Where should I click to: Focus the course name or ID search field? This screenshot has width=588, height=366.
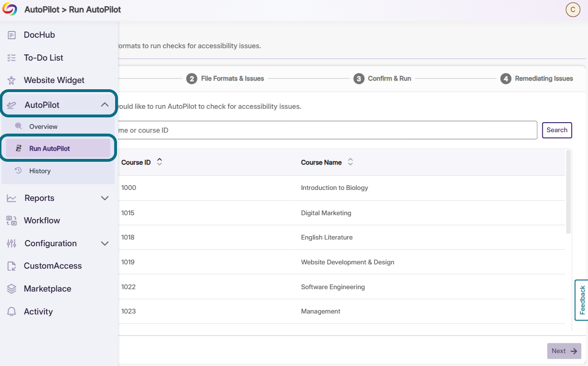coord(328,130)
